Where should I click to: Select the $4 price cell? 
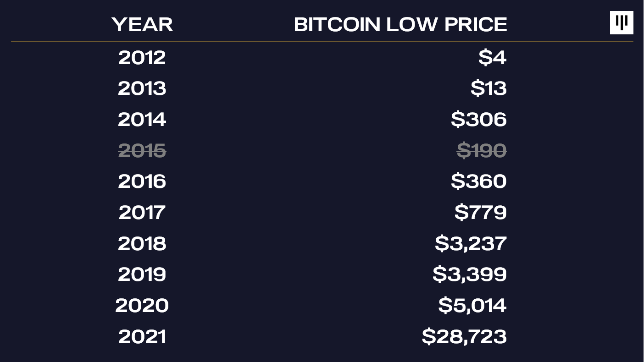[x=493, y=57]
